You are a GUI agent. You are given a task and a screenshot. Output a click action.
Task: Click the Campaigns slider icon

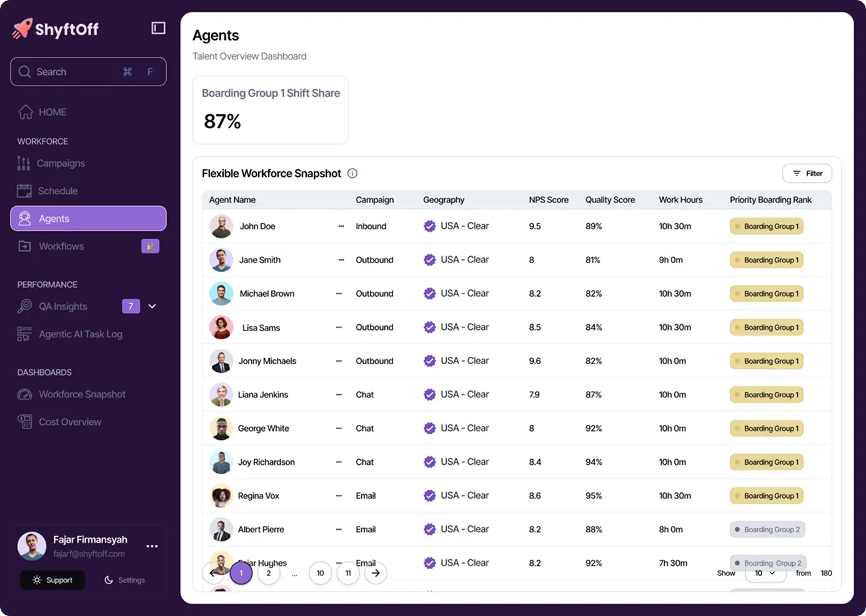pyautogui.click(x=24, y=163)
